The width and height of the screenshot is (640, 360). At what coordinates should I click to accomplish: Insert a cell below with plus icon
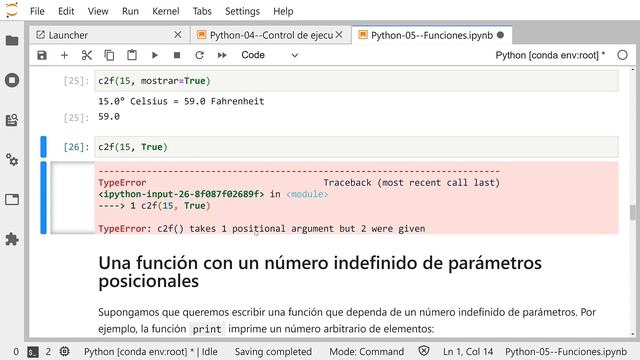64,55
